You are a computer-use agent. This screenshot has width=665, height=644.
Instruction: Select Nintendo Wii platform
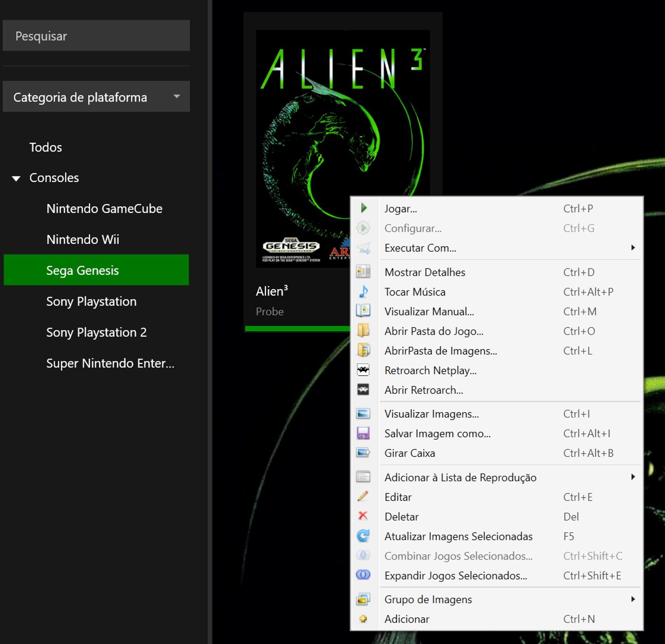[x=82, y=240]
